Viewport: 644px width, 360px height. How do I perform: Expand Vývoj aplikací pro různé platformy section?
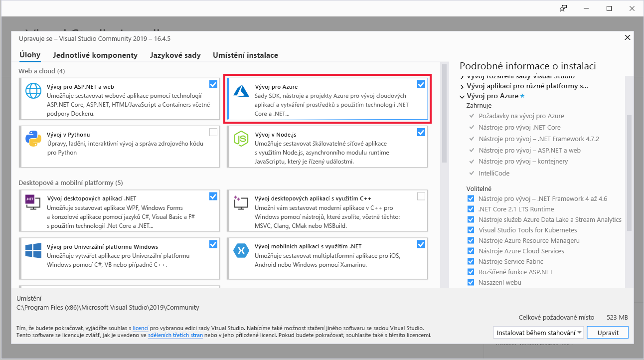(462, 86)
